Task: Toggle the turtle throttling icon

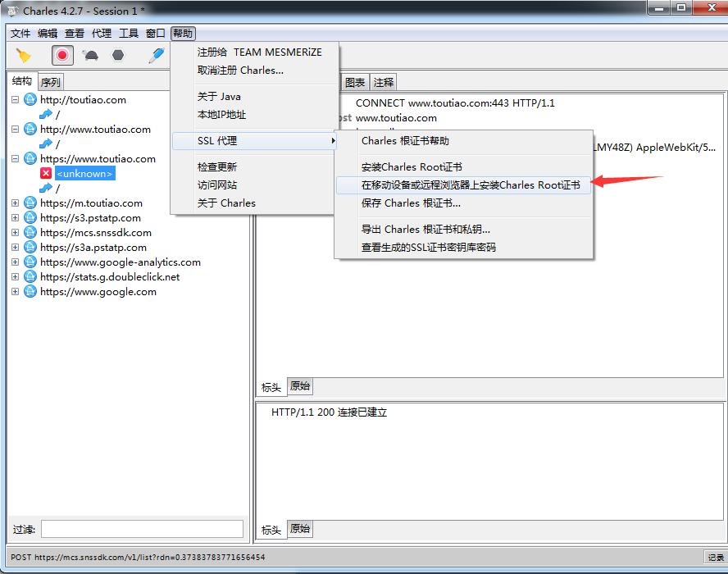Action: coord(90,56)
